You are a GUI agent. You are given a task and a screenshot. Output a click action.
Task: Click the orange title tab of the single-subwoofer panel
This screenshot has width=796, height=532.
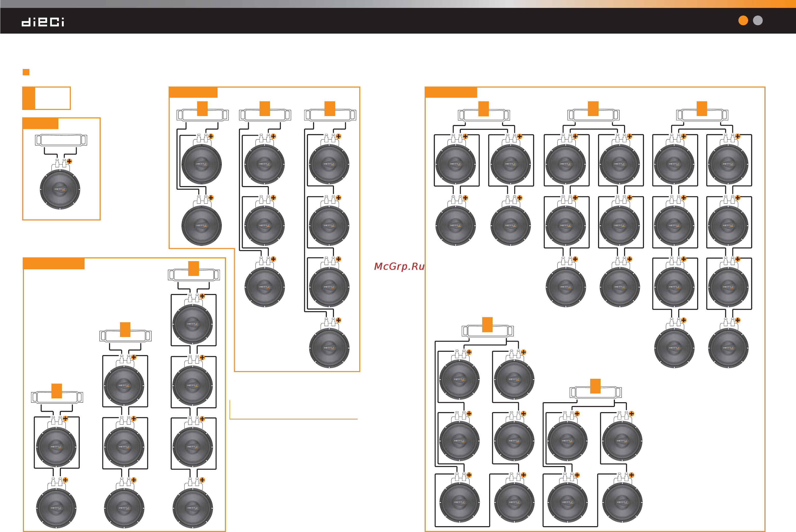[41, 123]
